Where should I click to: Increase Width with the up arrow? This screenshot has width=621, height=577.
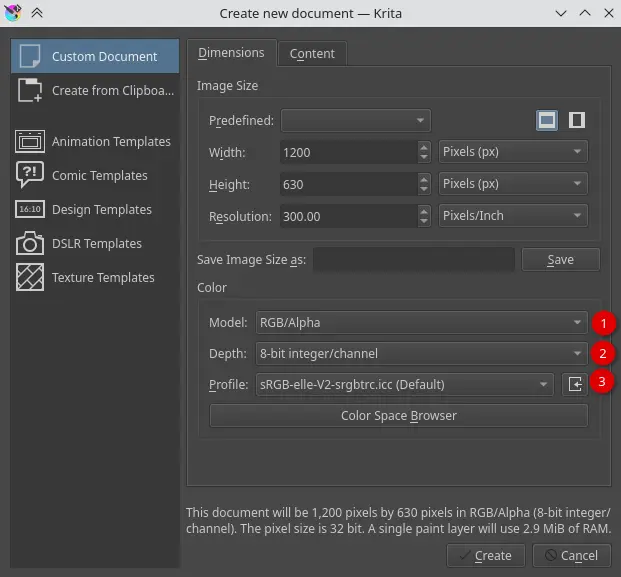pos(424,147)
